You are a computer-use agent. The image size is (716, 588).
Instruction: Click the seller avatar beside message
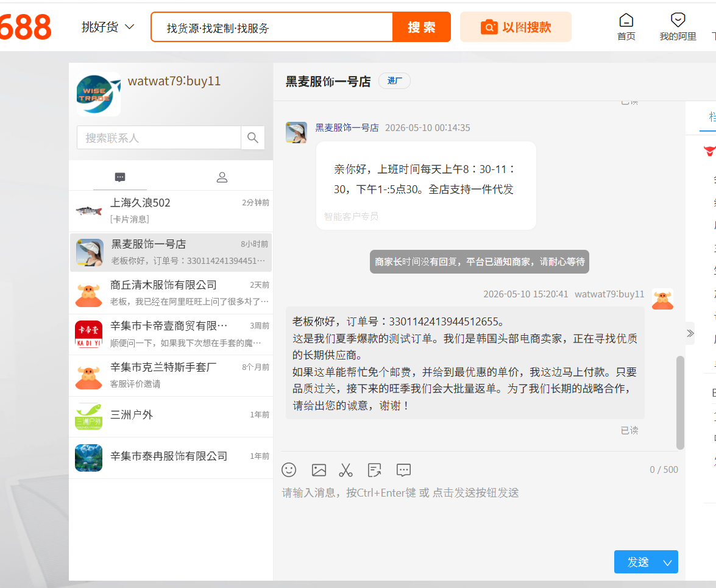click(x=296, y=132)
